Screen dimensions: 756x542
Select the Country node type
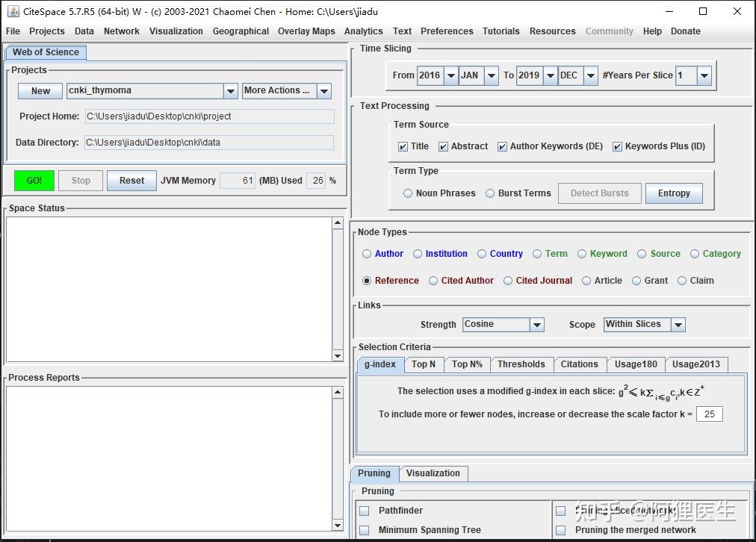pyautogui.click(x=482, y=254)
